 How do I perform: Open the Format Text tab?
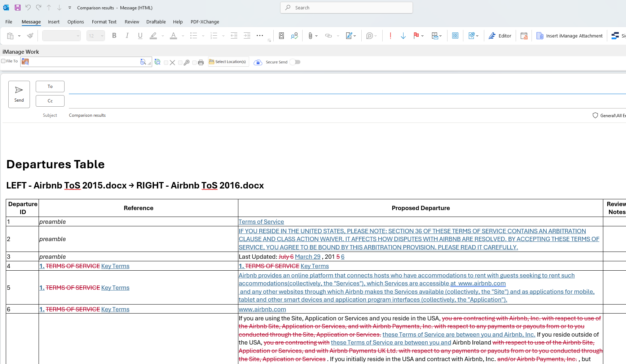(104, 22)
